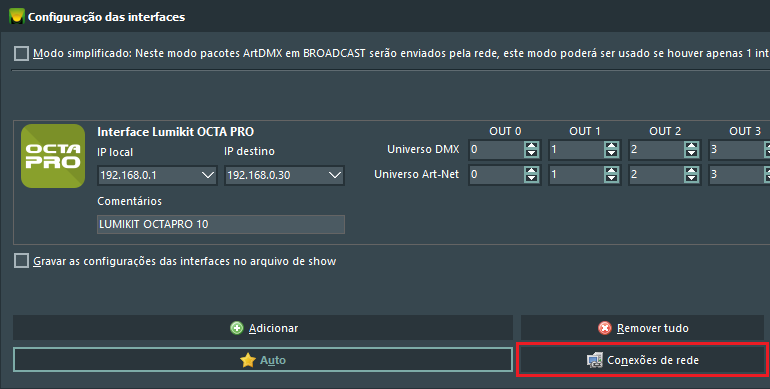This screenshot has height=389, width=770.
Task: Enable the Modo simplificado checkbox
Action: coord(21,53)
